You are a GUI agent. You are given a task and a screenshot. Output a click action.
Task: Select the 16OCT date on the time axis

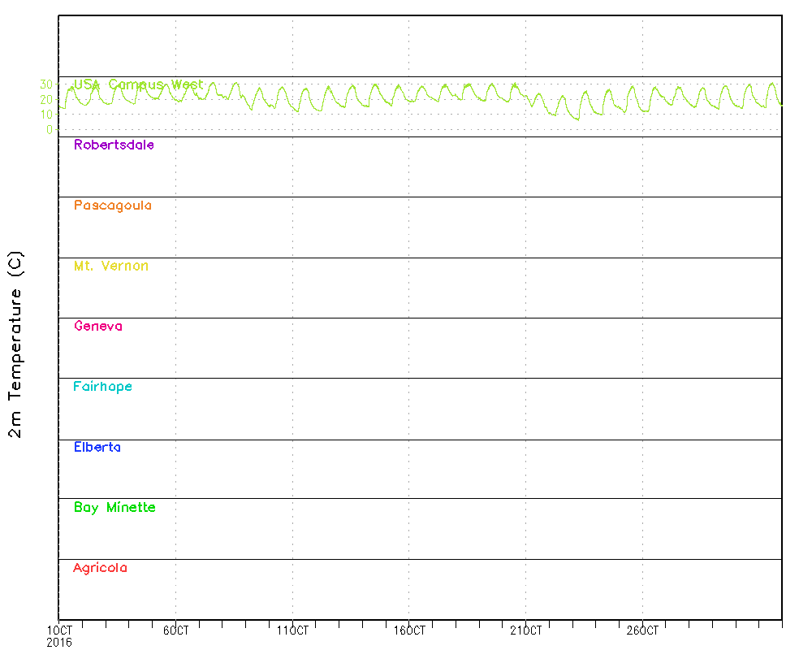409,630
